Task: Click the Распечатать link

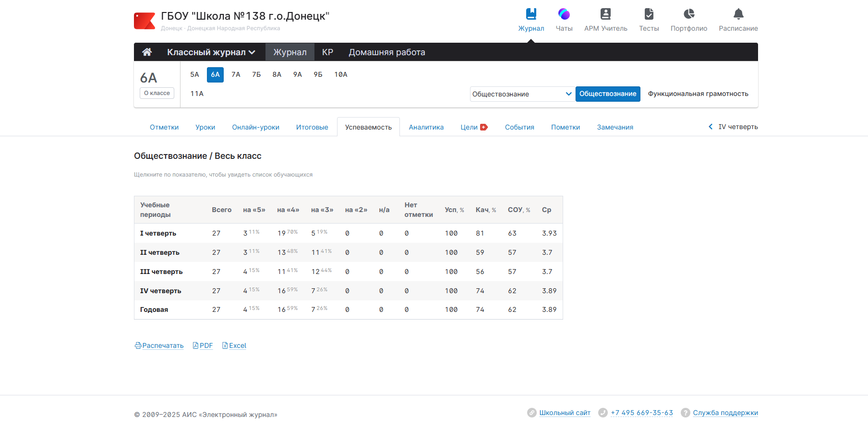Action: pyautogui.click(x=163, y=345)
